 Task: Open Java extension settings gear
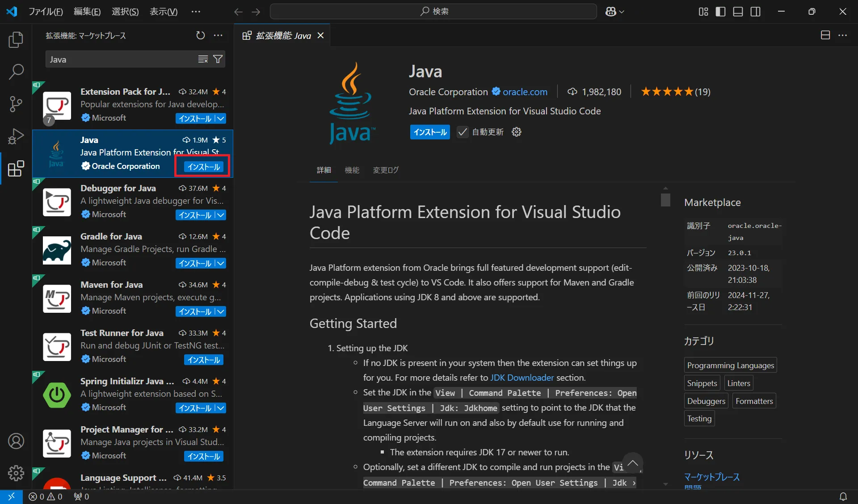coord(516,132)
